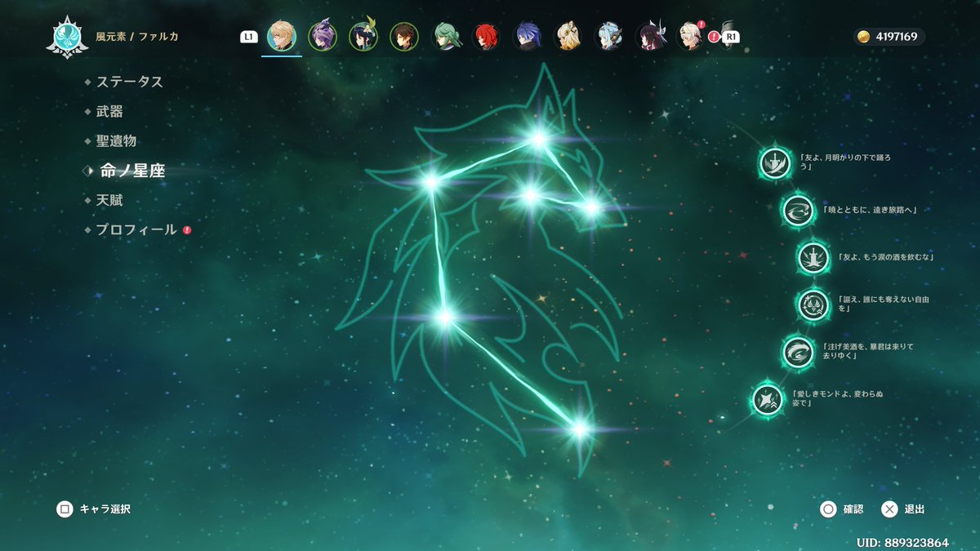This screenshot has width=980, height=551.
Task: Switch to the blonde character with dark headpiece
Action: [x=568, y=37]
